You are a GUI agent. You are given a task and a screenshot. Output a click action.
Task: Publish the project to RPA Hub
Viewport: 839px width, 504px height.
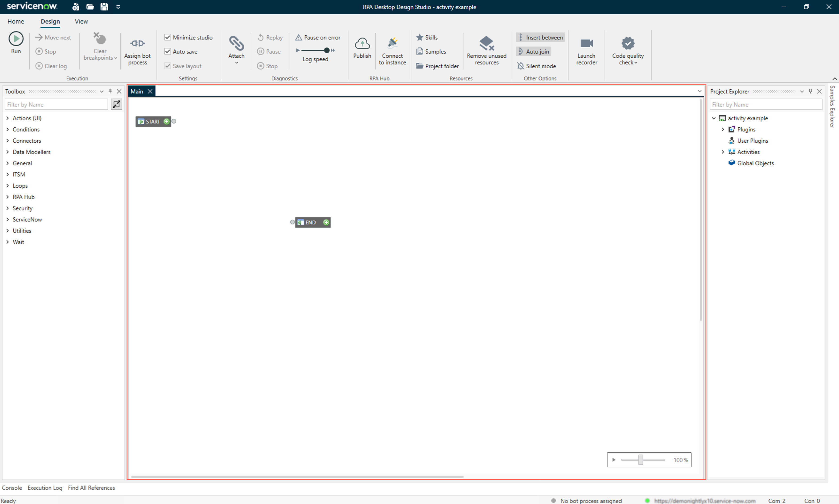pyautogui.click(x=362, y=48)
